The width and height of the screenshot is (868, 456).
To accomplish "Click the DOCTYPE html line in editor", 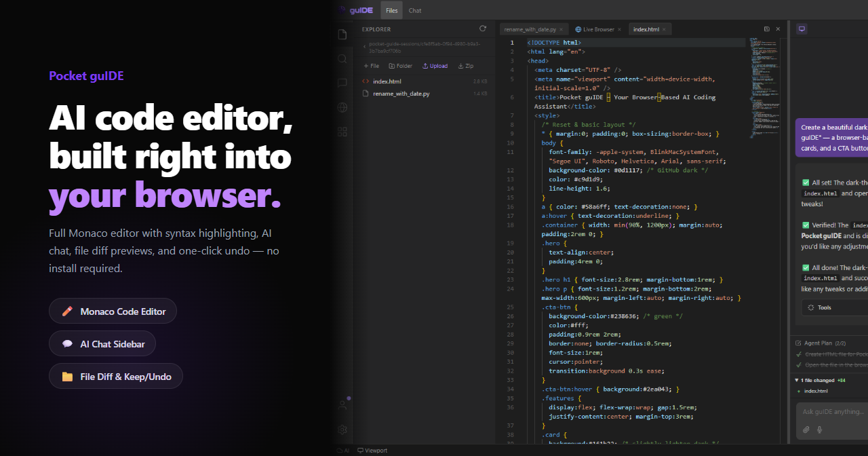I will [554, 43].
